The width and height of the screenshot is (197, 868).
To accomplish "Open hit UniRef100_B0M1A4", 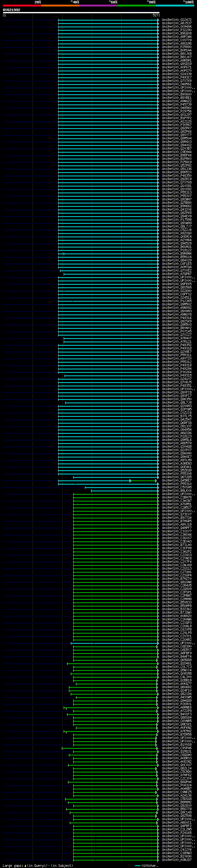I will click(x=176, y=50).
